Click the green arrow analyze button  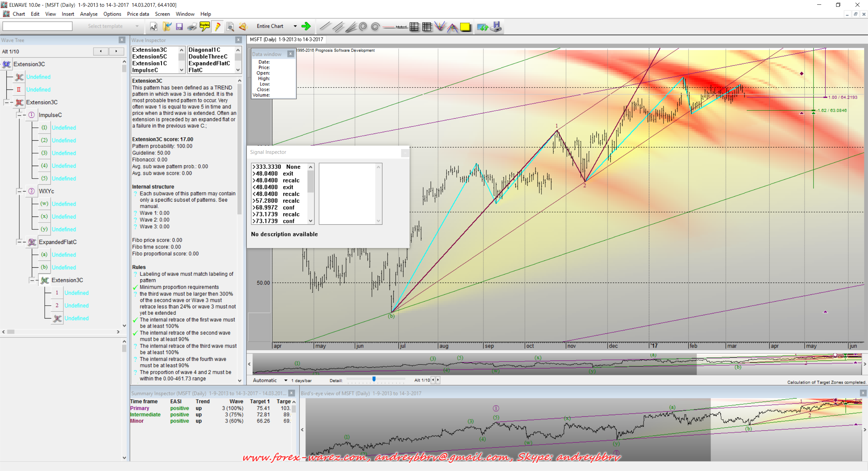click(306, 26)
